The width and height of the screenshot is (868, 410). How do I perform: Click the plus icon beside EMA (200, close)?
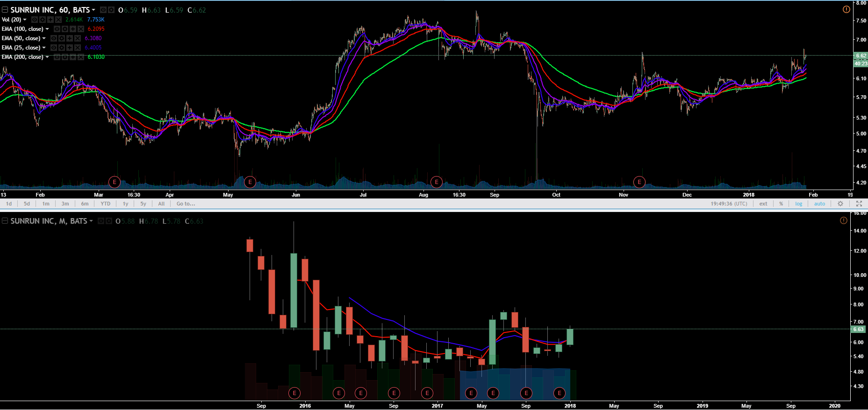[73, 57]
